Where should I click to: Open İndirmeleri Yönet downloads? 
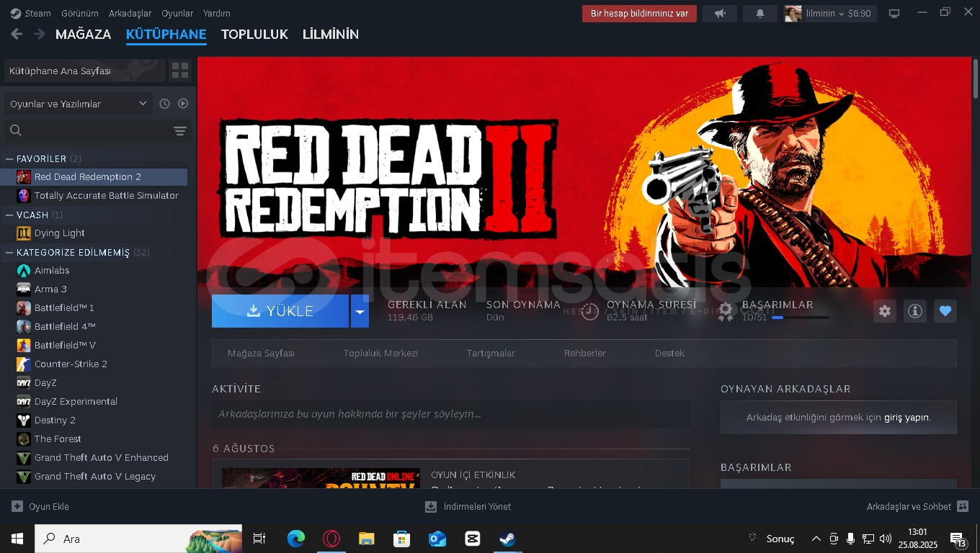(x=468, y=506)
